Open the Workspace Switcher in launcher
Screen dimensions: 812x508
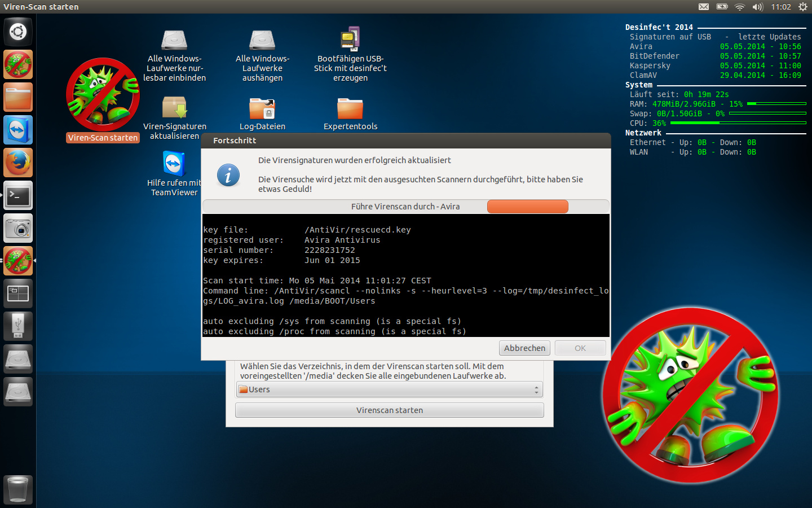pos(18,294)
